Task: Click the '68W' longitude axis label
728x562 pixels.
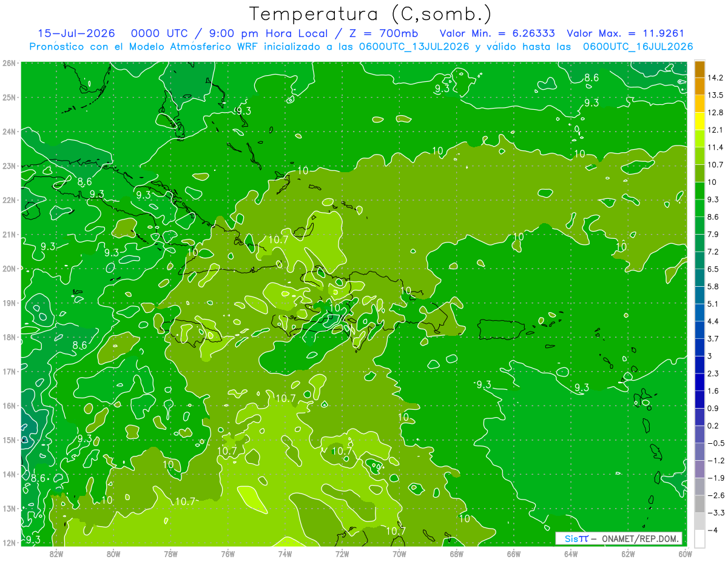Action: coord(456,554)
